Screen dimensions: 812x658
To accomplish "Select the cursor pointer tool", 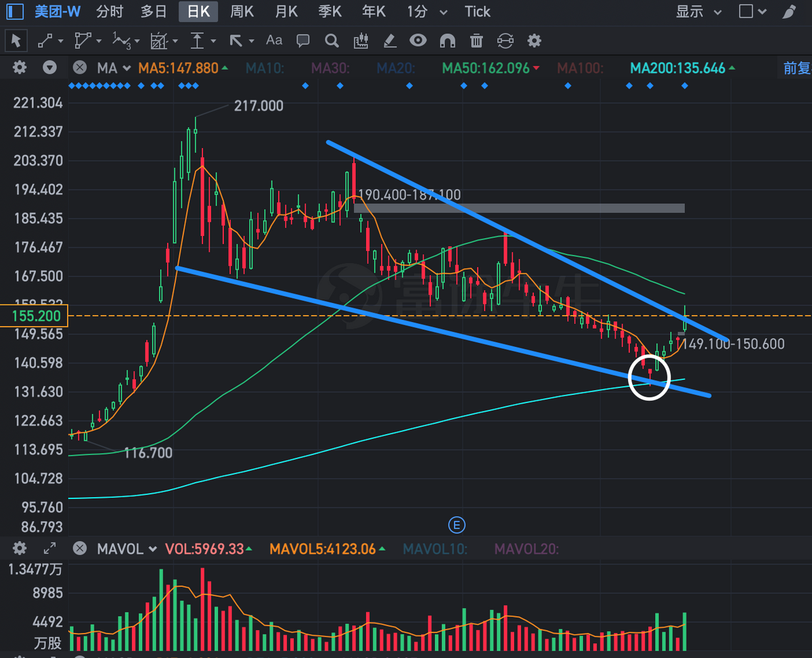I will (x=16, y=41).
